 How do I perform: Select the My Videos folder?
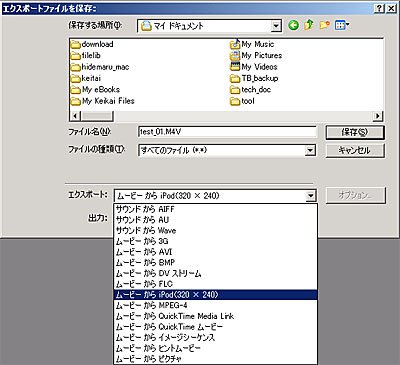click(x=254, y=67)
